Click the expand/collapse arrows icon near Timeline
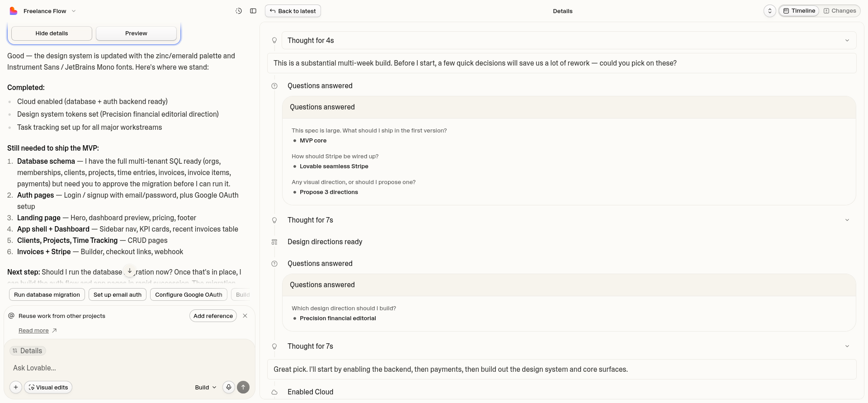Image resolution: width=868 pixels, height=403 pixels. pos(770,11)
